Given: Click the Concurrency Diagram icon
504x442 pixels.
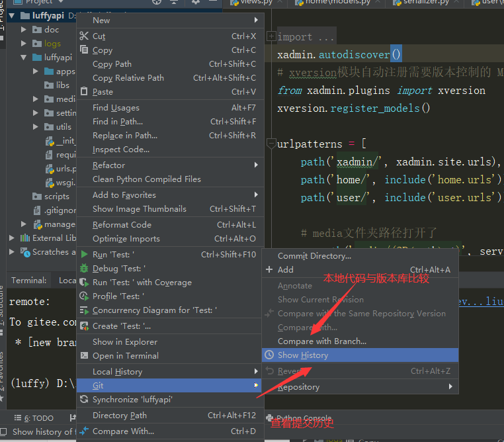Looking at the screenshot, I should point(84,310).
